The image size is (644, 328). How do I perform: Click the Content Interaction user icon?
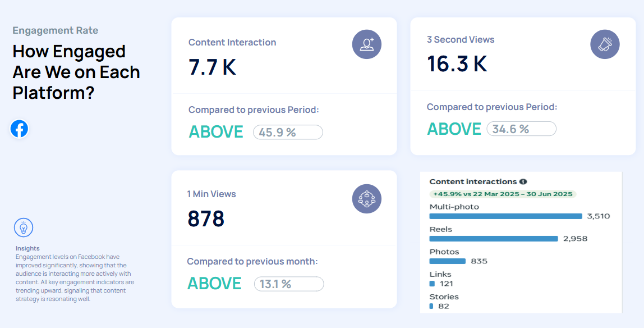click(367, 44)
